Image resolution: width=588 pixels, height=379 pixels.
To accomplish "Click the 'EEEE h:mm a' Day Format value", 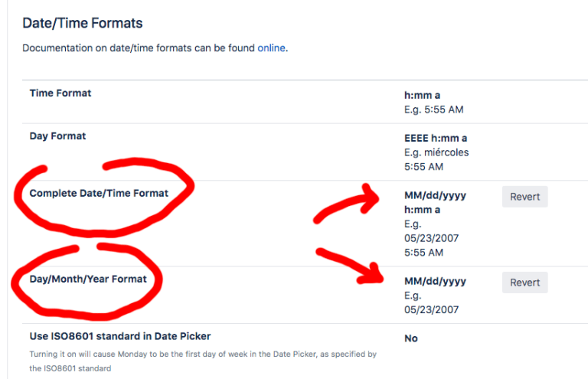I will [436, 139].
